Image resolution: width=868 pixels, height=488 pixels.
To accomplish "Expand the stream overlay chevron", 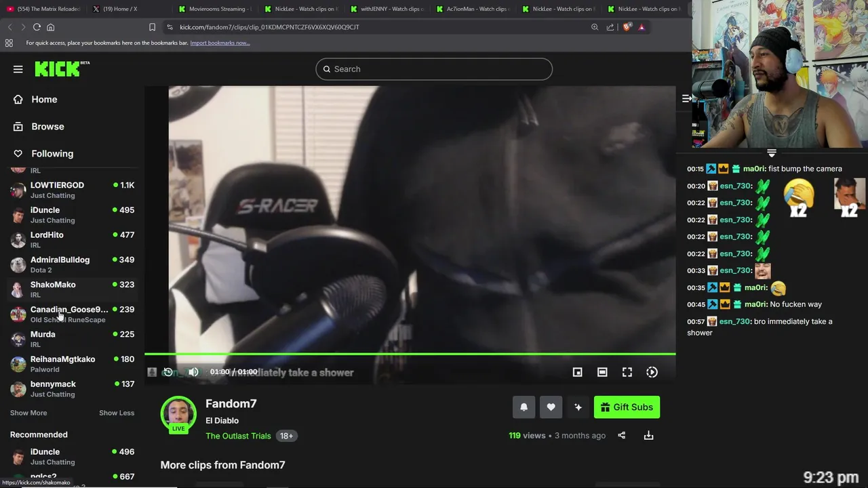I will click(x=772, y=153).
